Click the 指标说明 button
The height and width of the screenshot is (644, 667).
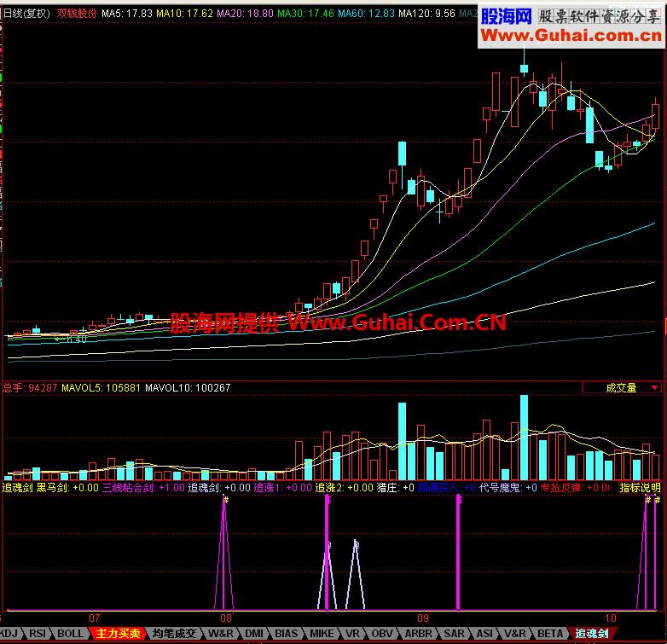[640, 487]
